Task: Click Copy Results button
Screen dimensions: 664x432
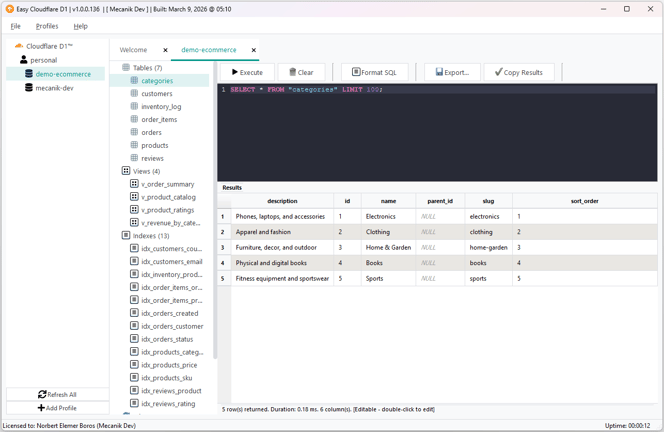Action: 519,72
